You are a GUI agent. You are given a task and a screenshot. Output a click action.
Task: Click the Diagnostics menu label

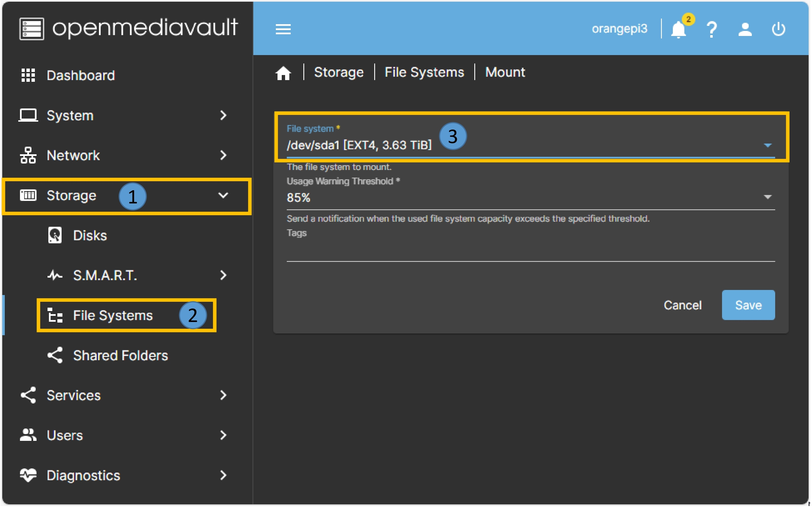[x=84, y=475]
